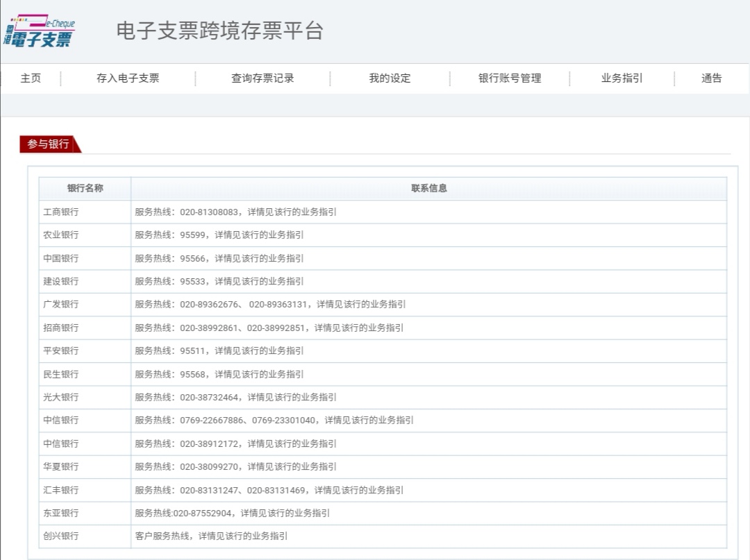Click the contact info containing 020-38099270

(x=235, y=467)
